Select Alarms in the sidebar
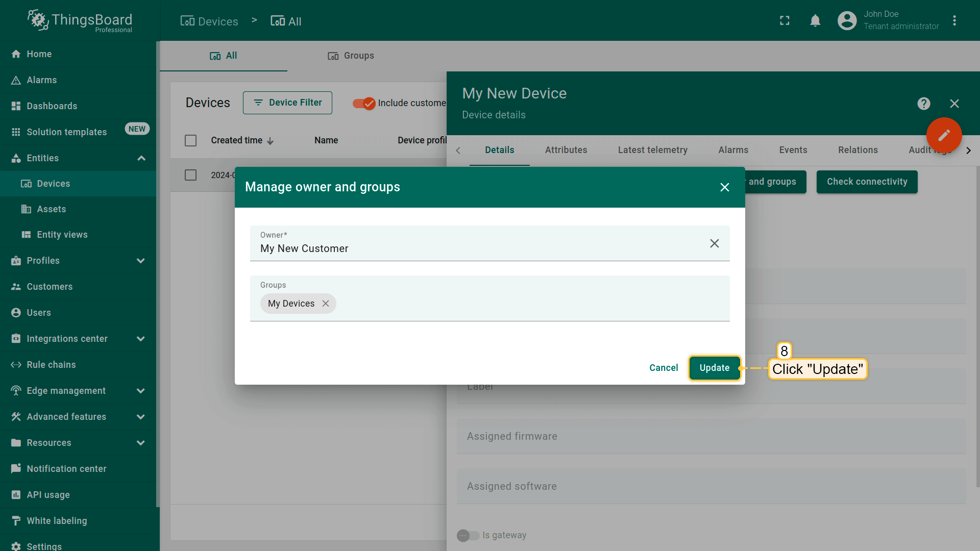The width and height of the screenshot is (980, 551). [42, 80]
